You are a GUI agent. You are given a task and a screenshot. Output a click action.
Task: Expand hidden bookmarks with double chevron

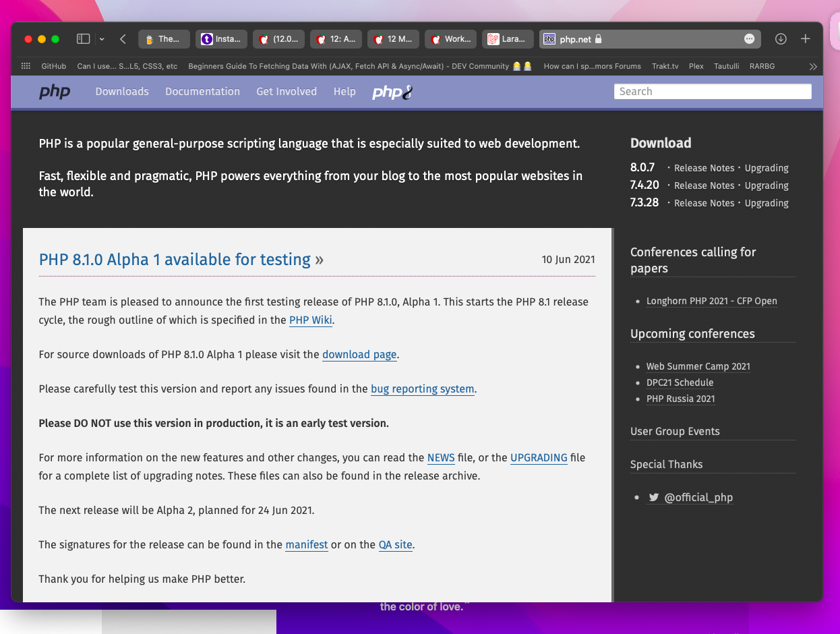click(813, 66)
